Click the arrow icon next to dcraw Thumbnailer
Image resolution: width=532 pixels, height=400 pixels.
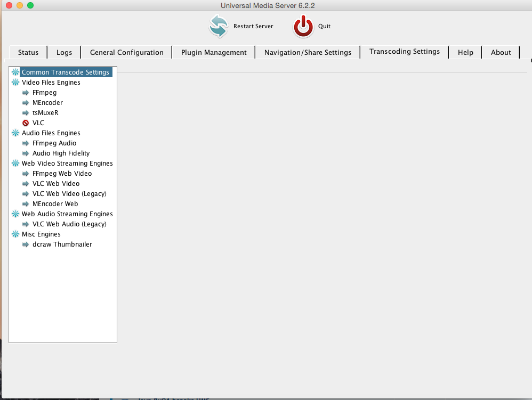point(26,244)
